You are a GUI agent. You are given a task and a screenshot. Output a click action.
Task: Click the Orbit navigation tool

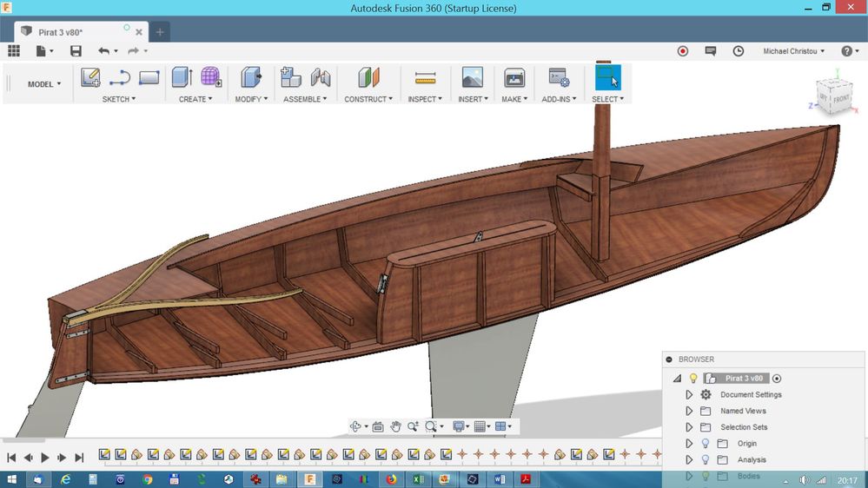[355, 426]
